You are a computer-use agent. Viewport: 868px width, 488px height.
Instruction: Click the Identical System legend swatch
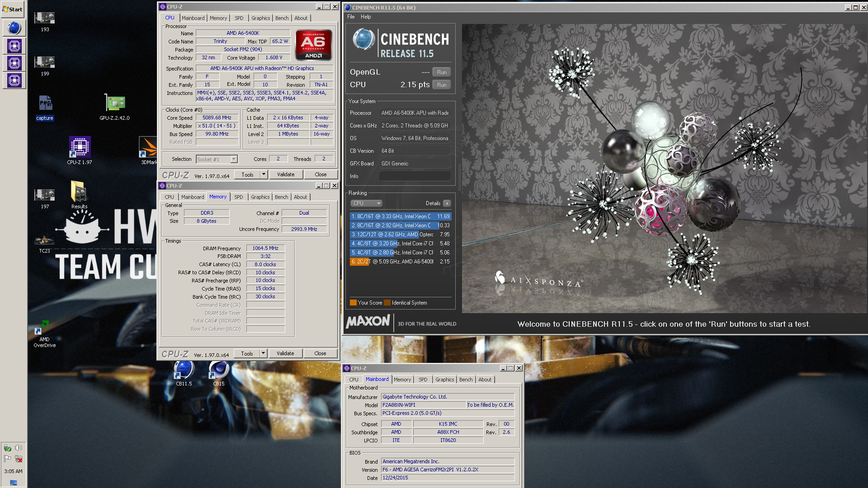[387, 303]
